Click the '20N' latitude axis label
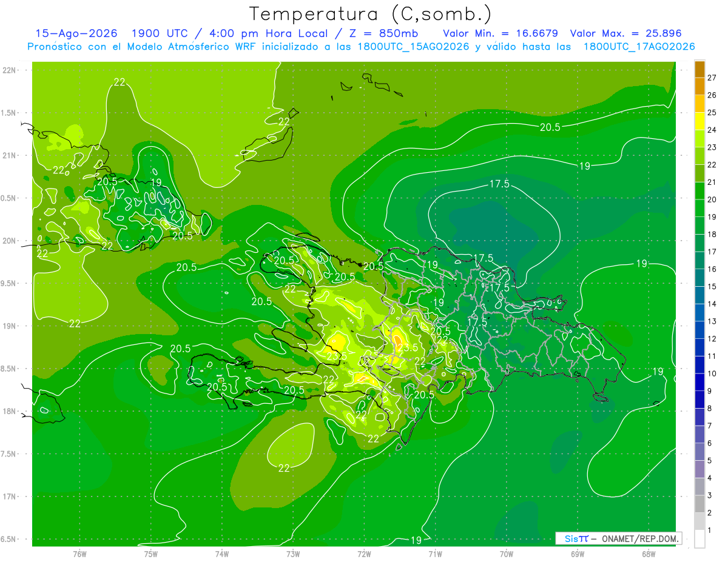 pyautogui.click(x=10, y=241)
